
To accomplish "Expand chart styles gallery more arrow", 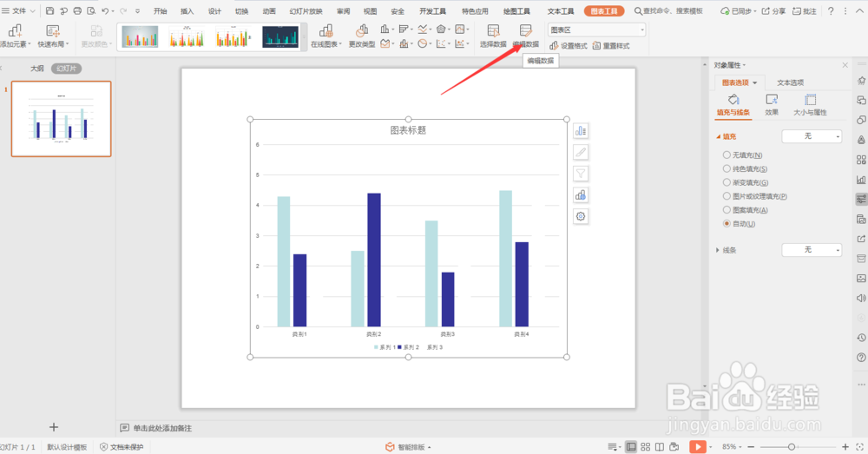I will coord(304,37).
